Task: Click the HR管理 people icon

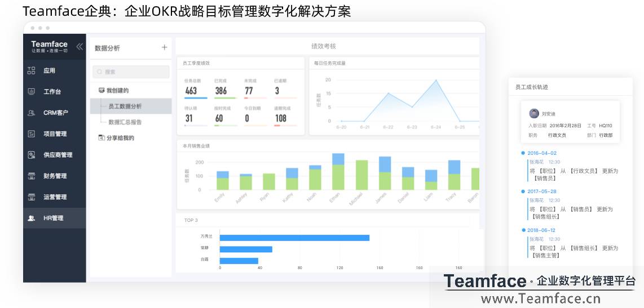Action: 31,218
